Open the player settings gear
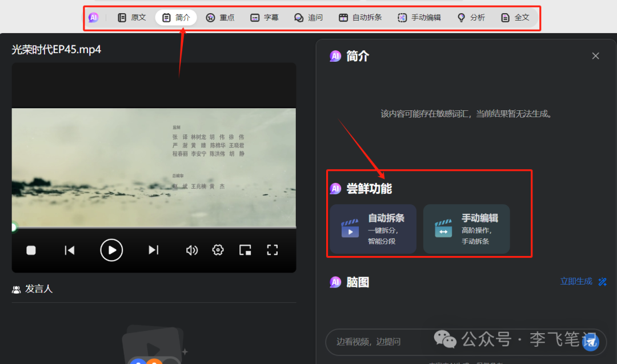The width and height of the screenshot is (617, 364). (218, 250)
